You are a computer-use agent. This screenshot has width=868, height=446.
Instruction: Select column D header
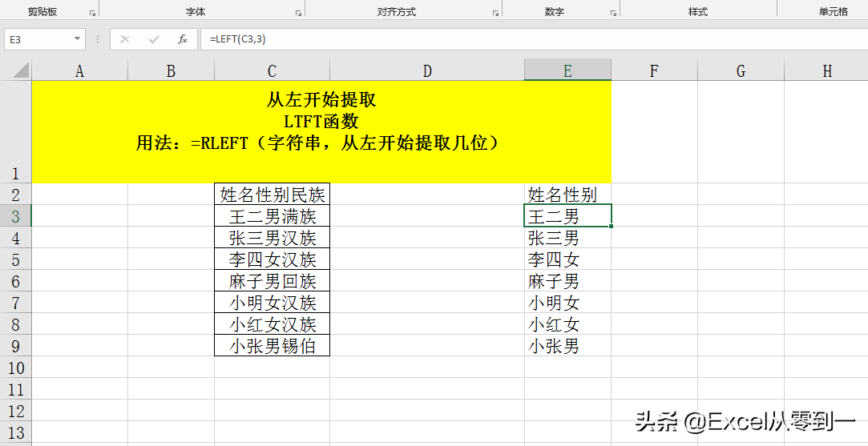[x=427, y=70]
